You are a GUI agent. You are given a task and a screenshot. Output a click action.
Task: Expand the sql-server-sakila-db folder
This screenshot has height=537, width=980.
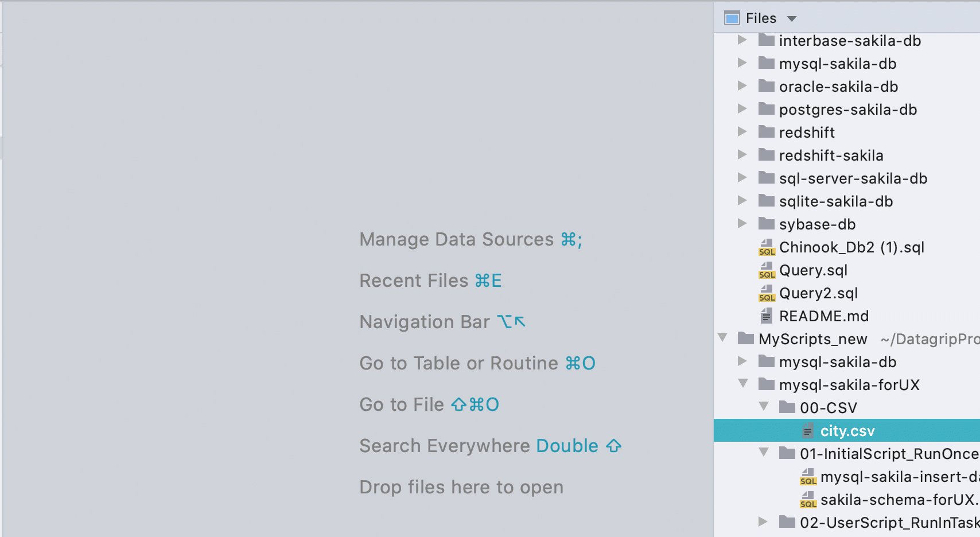point(742,178)
